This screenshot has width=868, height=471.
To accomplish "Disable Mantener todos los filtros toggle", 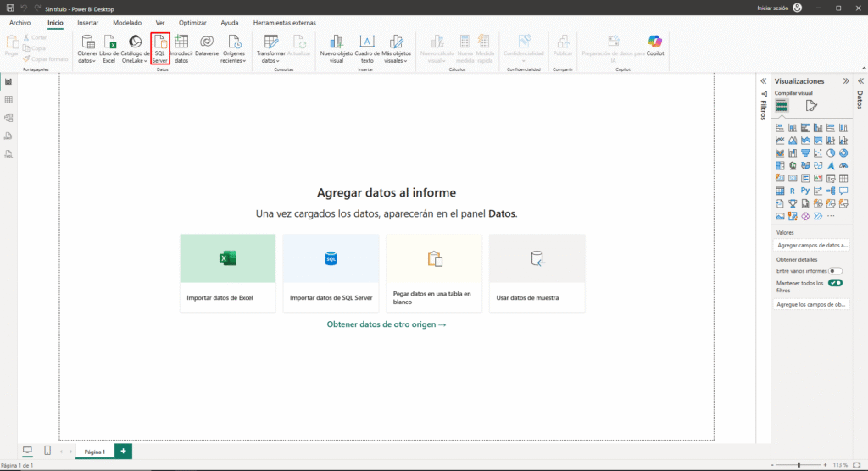I will point(835,283).
